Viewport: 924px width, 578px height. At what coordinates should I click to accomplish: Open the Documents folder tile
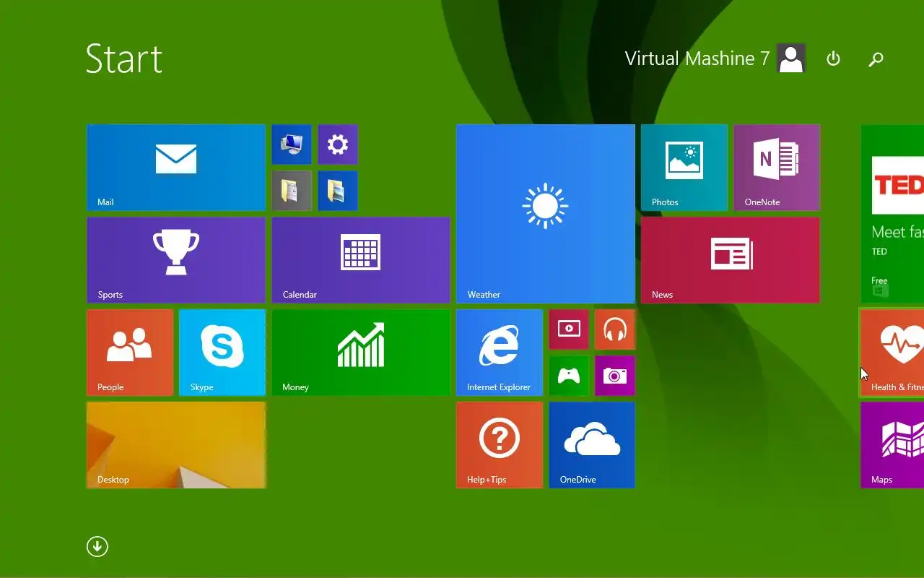(x=292, y=191)
